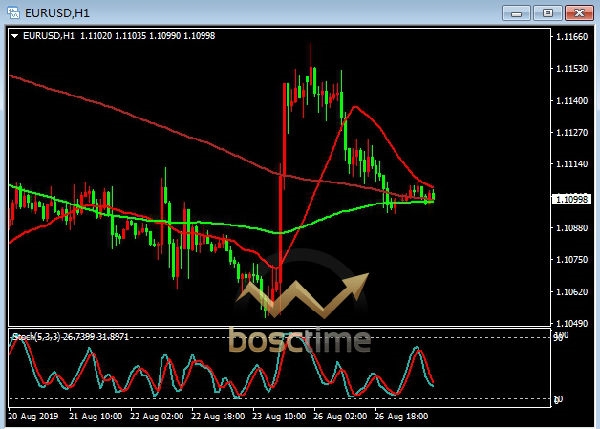Close the EURUSD,H1 chart window
Viewport: 600px width, 429px height.
[577, 12]
